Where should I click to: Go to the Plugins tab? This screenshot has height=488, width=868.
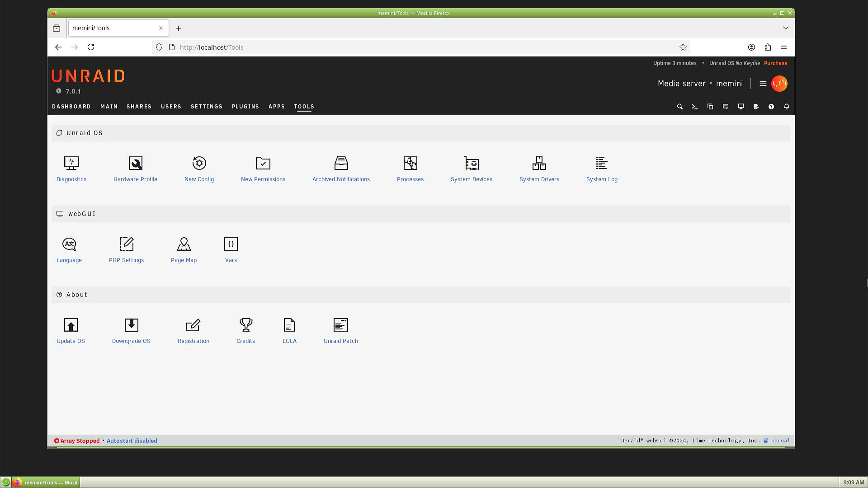pyautogui.click(x=245, y=107)
